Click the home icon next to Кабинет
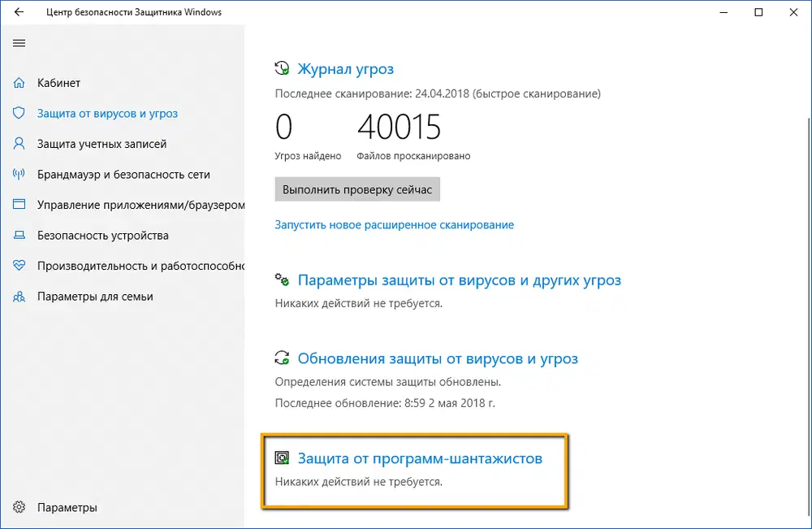This screenshot has height=529, width=812. (19, 82)
